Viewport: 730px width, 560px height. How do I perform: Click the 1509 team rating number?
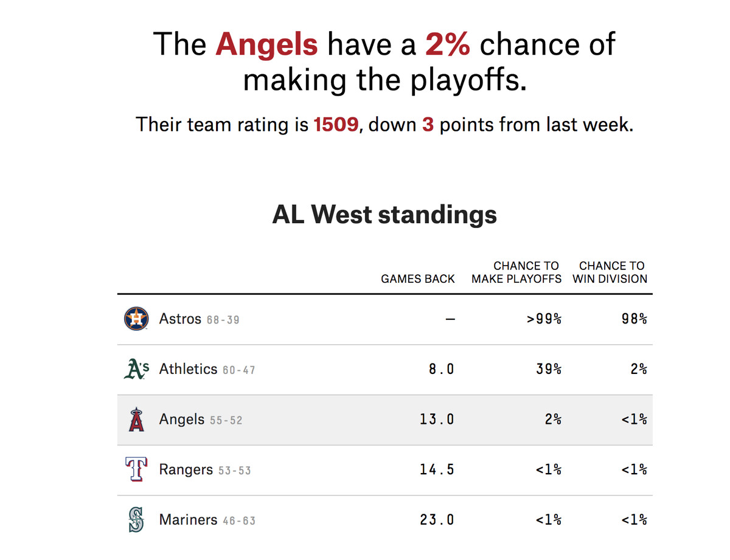pyautogui.click(x=335, y=125)
